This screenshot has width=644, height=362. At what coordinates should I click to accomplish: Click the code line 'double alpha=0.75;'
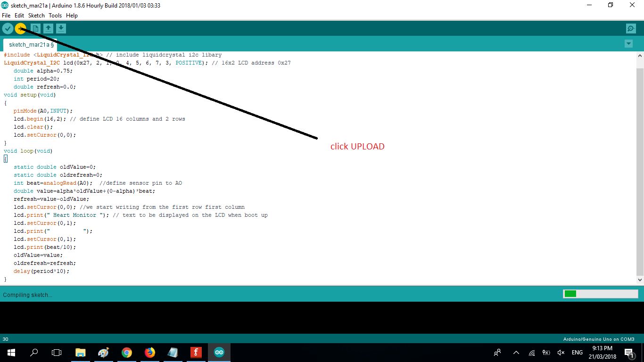43,71
